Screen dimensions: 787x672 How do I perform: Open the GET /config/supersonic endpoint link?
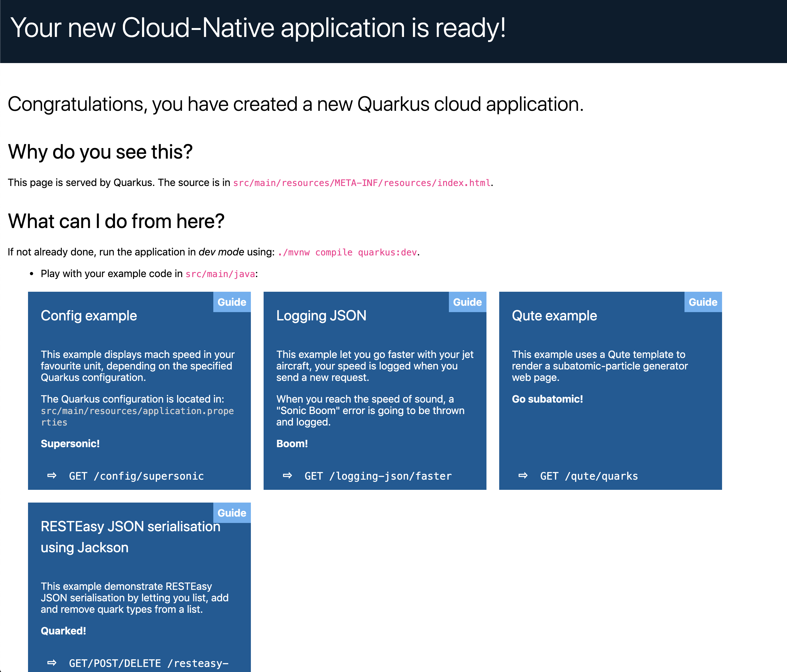pos(136,476)
